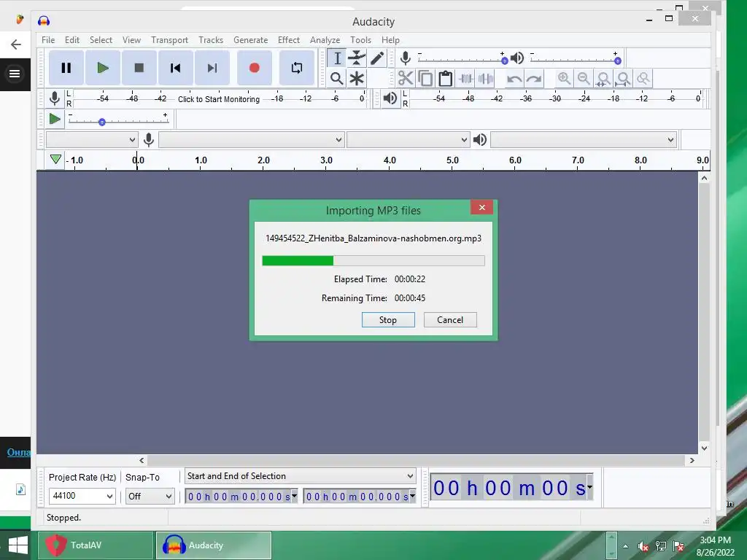Image resolution: width=747 pixels, height=560 pixels.
Task: Click Play-at-Speed green button
Action: (55, 119)
